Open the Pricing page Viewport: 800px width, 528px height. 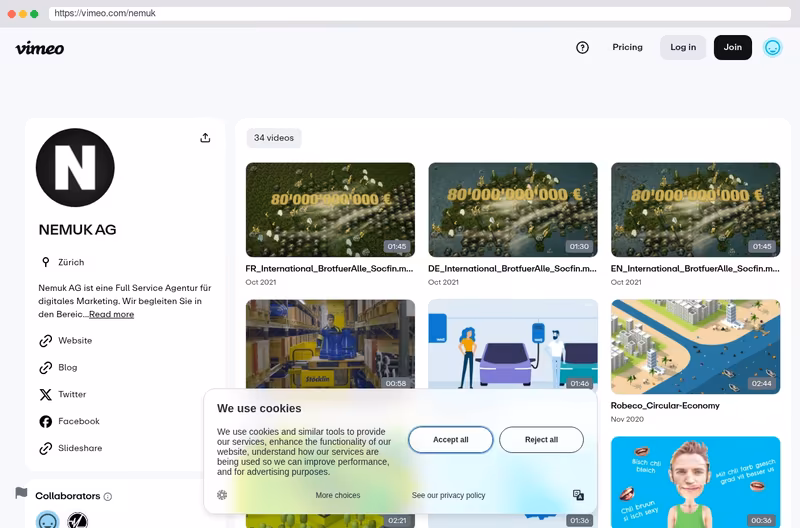click(x=627, y=47)
